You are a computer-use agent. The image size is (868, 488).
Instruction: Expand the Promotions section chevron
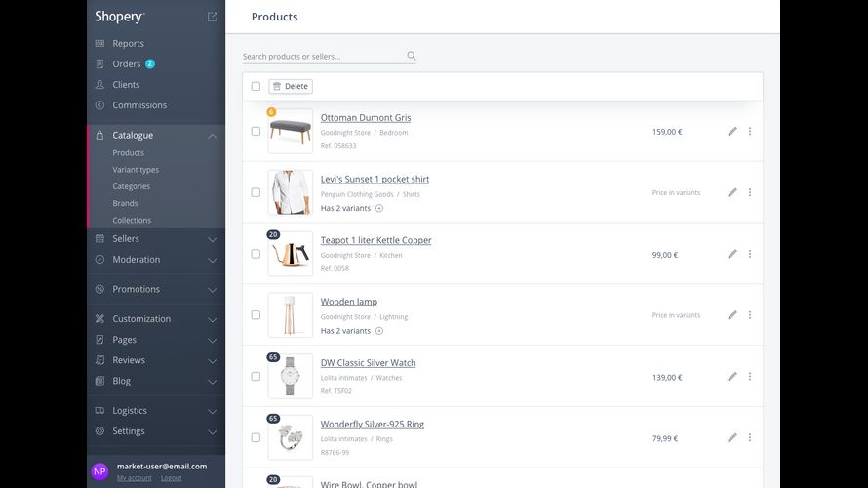212,290
